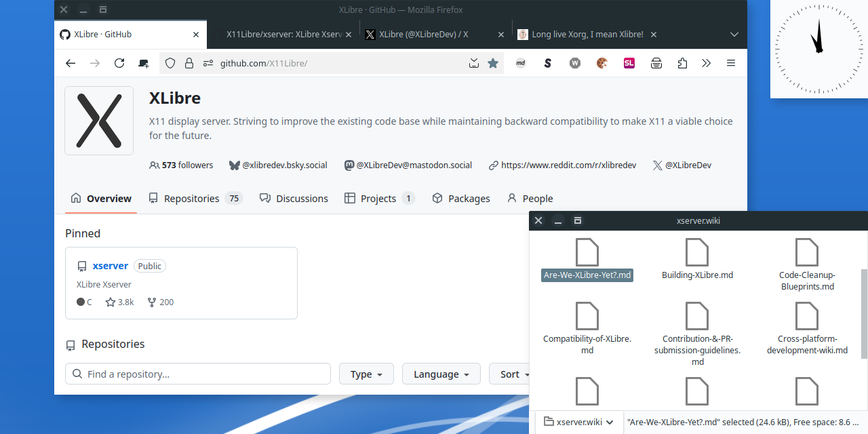
Task: Select Code-Cleanup-Blueprints.md file
Action: (x=807, y=266)
